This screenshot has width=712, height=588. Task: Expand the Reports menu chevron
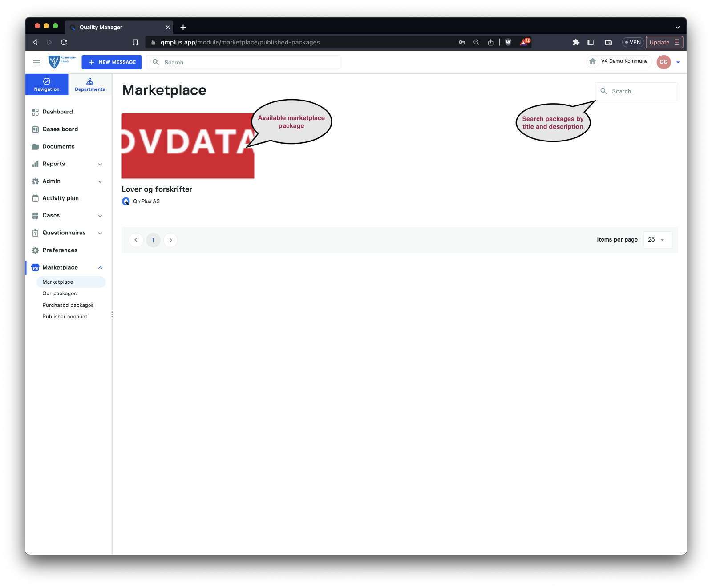(100, 164)
